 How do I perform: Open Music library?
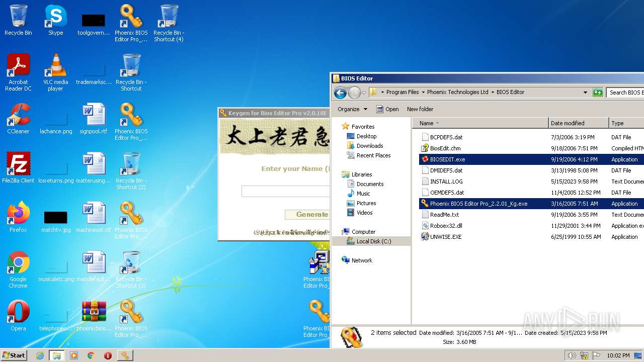(363, 194)
